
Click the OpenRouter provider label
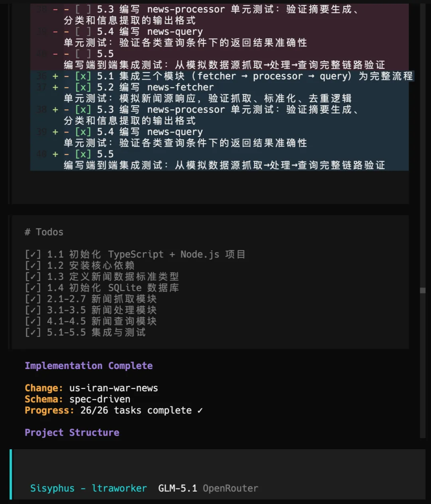pyautogui.click(x=231, y=488)
